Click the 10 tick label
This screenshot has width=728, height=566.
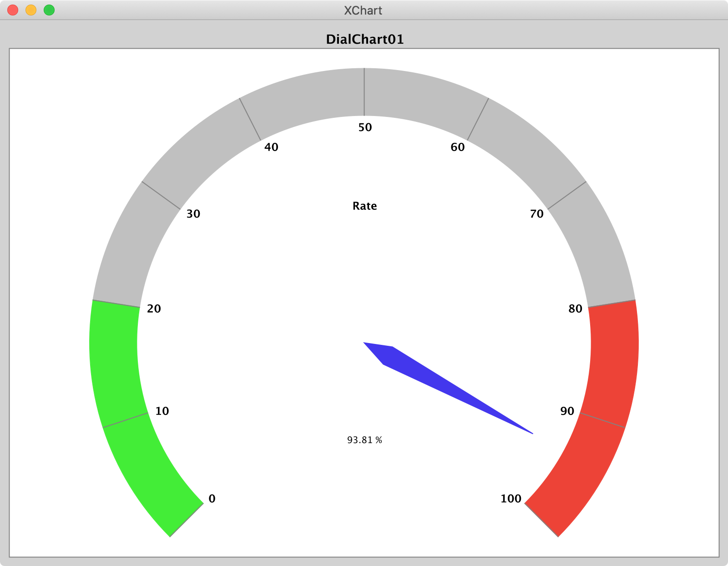162,411
